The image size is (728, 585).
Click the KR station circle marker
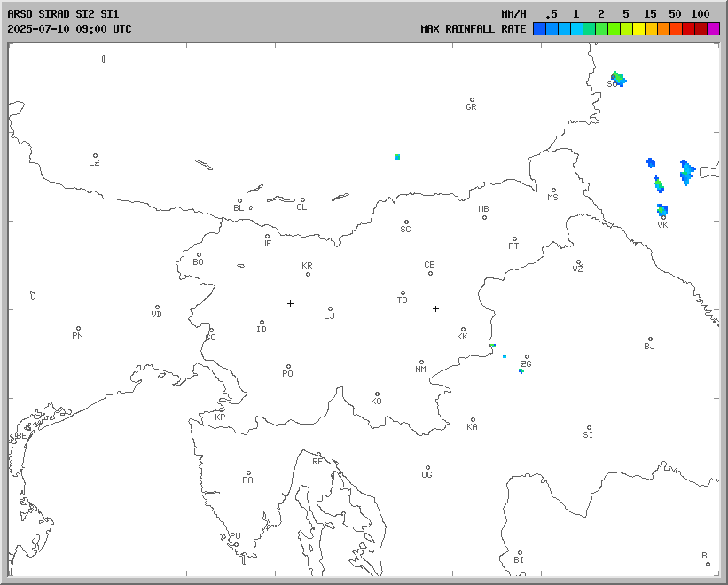coord(308,274)
